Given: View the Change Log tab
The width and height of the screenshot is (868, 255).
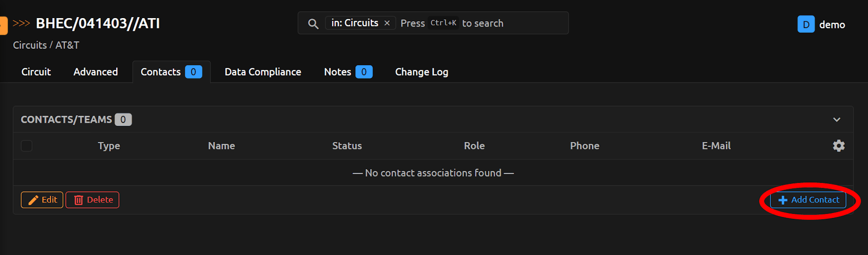Looking at the screenshot, I should 421,72.
